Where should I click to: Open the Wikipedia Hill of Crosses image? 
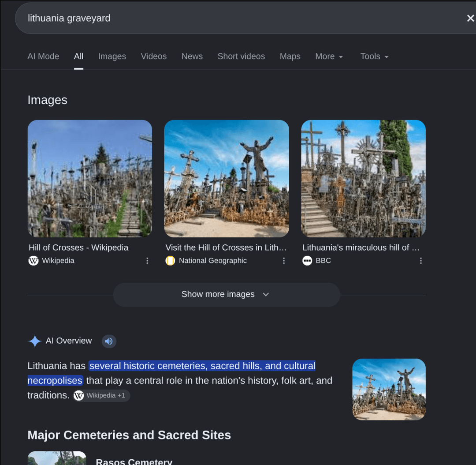tap(90, 178)
